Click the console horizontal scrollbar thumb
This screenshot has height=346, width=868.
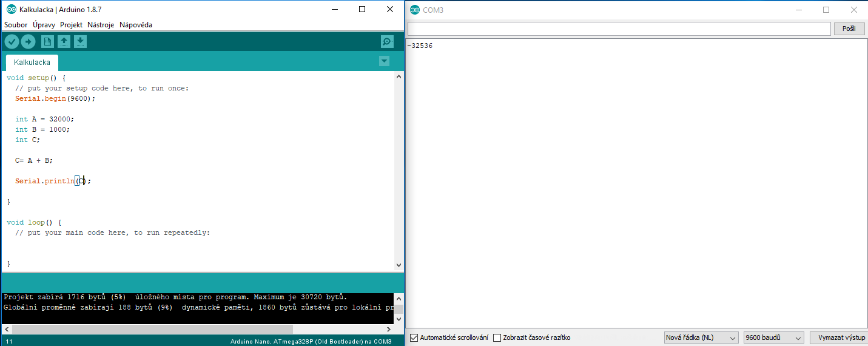(152, 329)
